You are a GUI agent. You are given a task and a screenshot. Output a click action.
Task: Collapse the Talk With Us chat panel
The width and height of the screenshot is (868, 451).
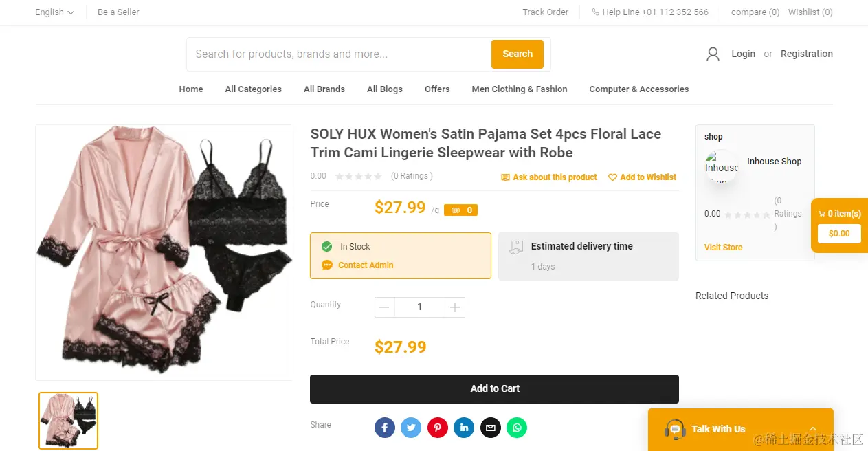(813, 428)
